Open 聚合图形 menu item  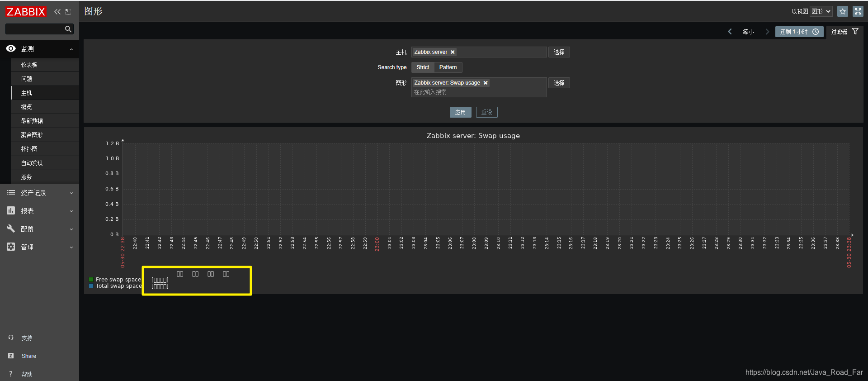coord(45,135)
